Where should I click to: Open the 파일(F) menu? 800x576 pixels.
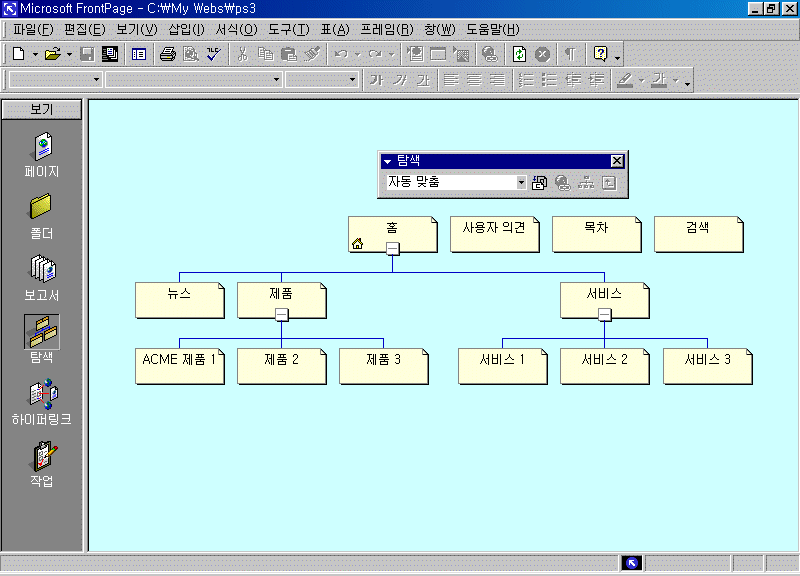pyautogui.click(x=33, y=30)
